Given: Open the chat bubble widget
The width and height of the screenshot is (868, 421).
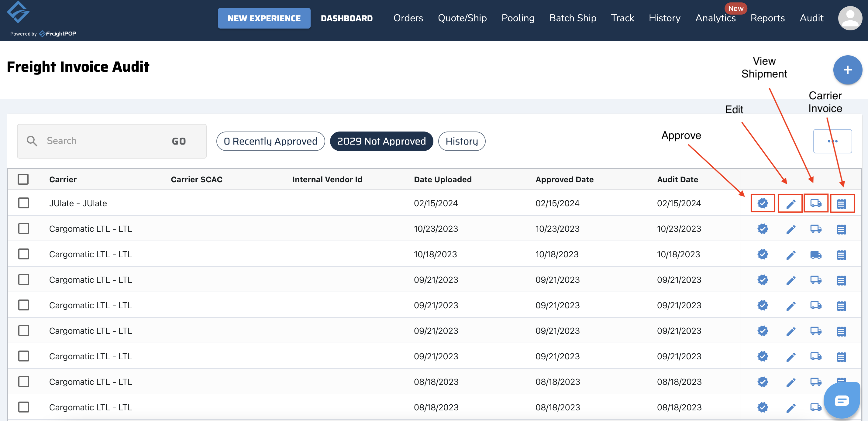Looking at the screenshot, I should tap(841, 400).
